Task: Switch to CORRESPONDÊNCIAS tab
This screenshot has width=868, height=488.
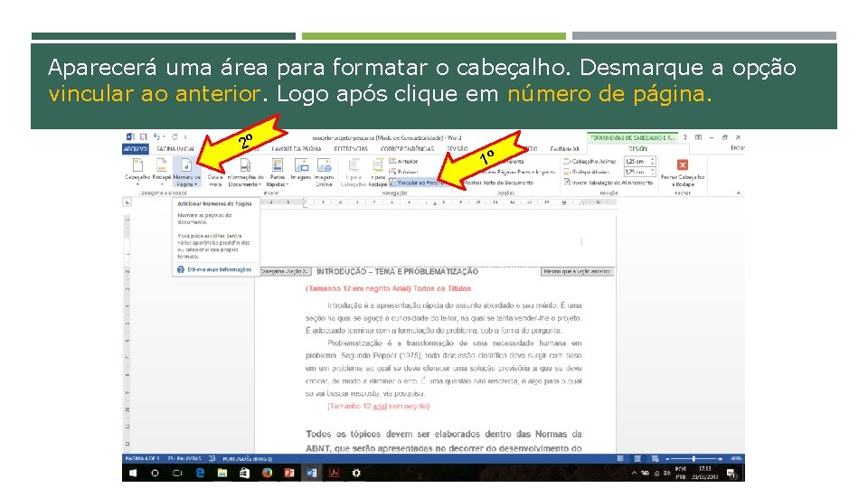Action: point(408,149)
